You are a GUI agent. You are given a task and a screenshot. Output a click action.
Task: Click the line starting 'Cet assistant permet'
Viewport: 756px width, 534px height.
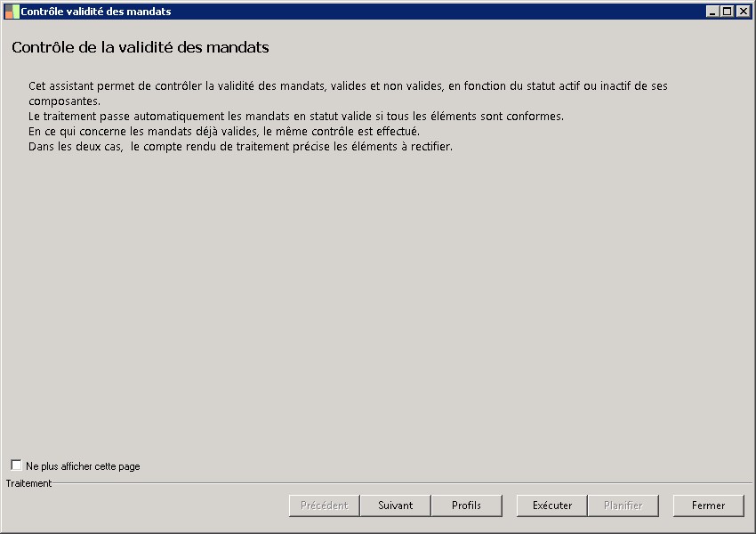point(348,85)
